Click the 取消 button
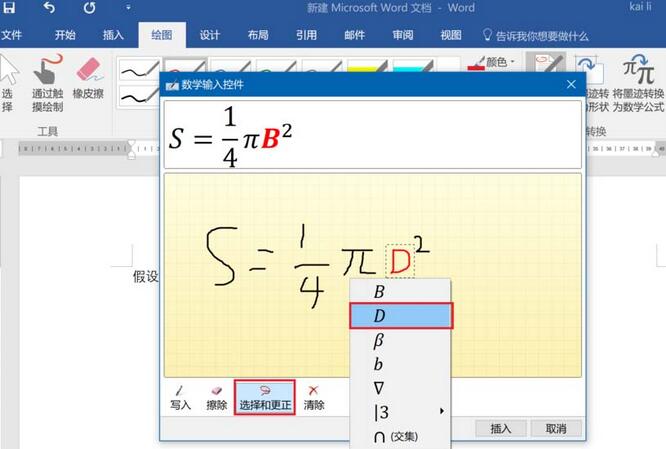 click(x=556, y=429)
